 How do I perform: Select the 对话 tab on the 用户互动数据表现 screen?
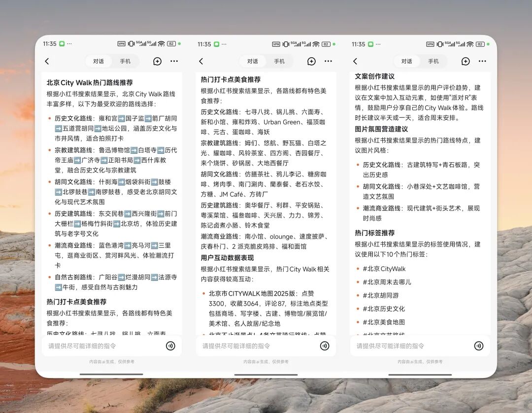pos(252,61)
